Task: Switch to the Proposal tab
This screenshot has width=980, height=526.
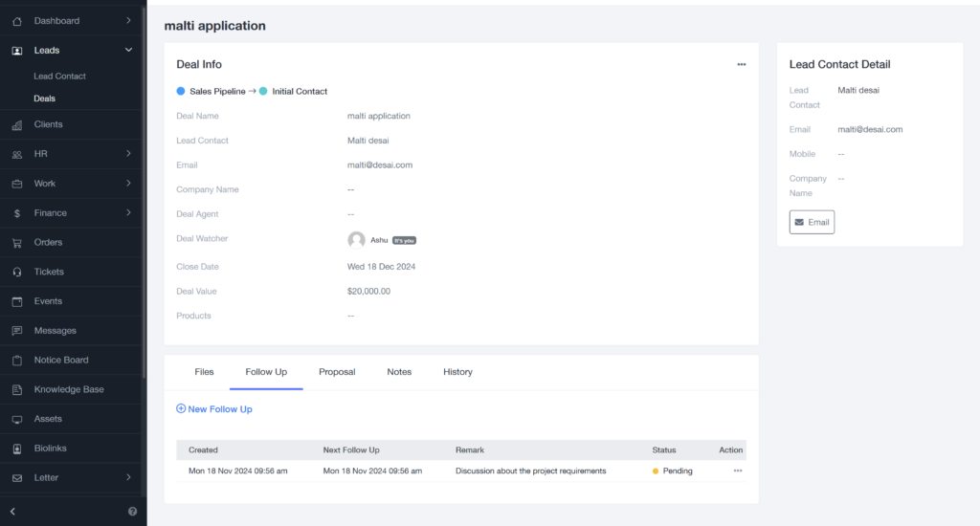Action: click(337, 372)
